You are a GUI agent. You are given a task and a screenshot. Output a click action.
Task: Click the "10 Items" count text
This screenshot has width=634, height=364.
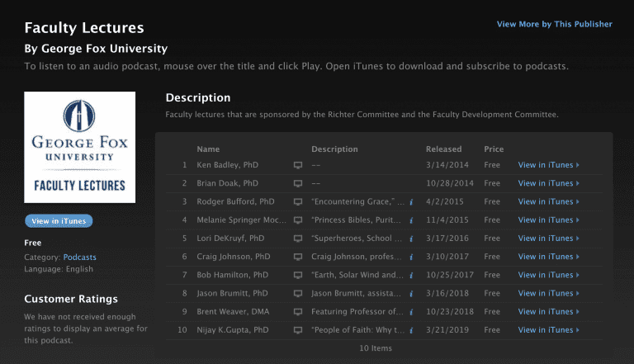pyautogui.click(x=376, y=348)
